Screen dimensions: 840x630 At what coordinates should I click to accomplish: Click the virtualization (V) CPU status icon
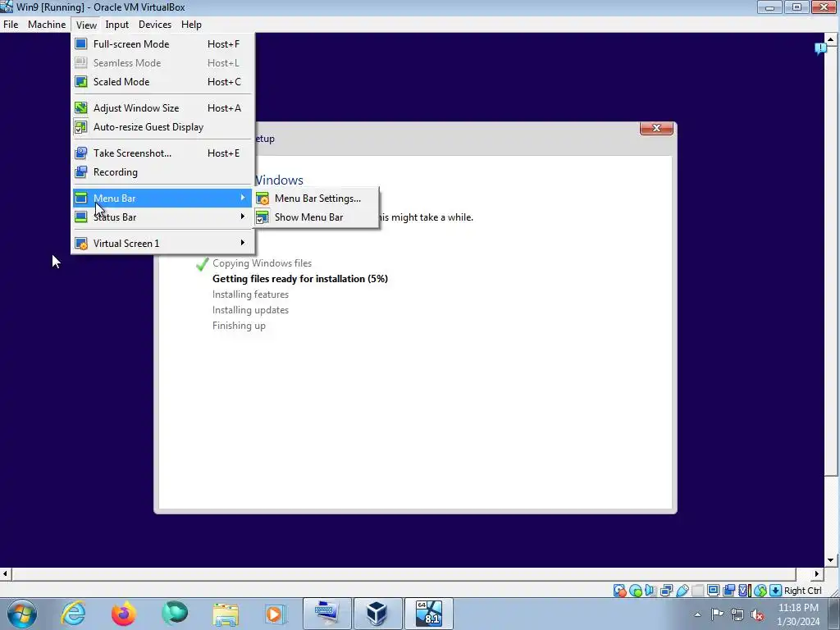tap(745, 591)
